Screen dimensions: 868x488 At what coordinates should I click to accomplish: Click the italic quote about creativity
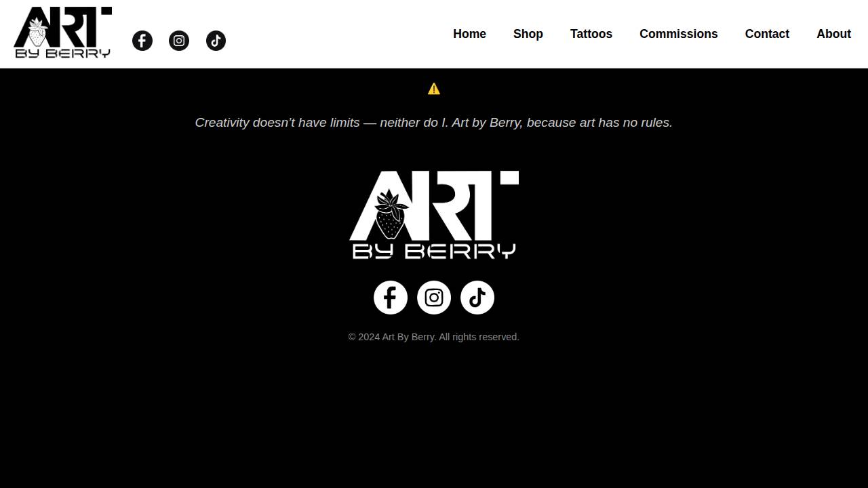(434, 123)
